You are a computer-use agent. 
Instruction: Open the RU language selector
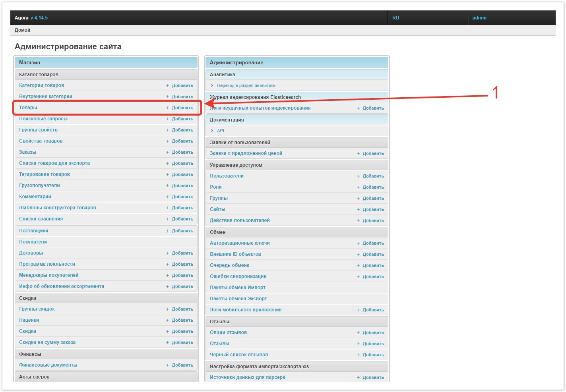pyautogui.click(x=395, y=18)
